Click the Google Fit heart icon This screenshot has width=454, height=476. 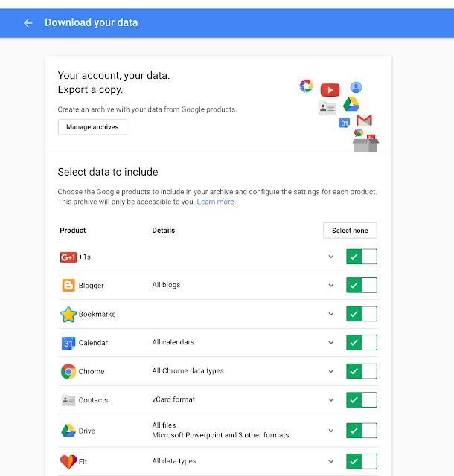pos(68,461)
